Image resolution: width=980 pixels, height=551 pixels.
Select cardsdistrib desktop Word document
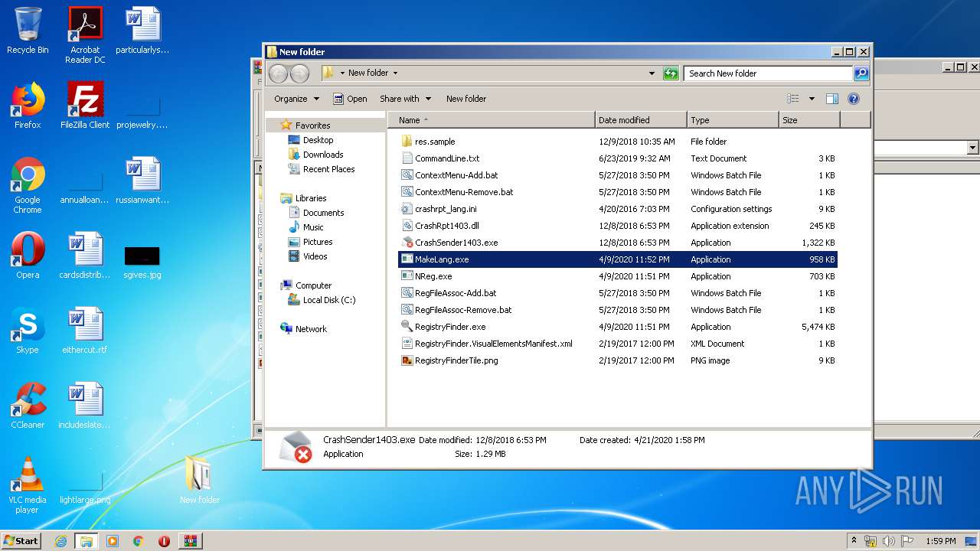click(85, 256)
